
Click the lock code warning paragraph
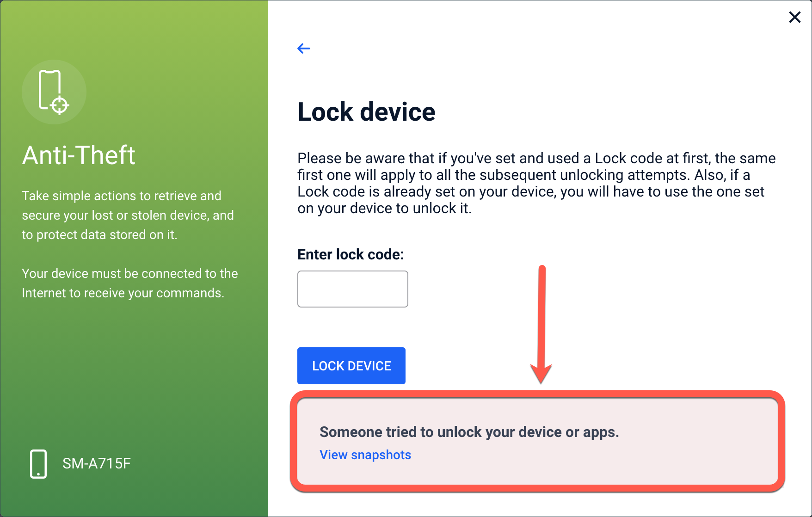(536, 183)
